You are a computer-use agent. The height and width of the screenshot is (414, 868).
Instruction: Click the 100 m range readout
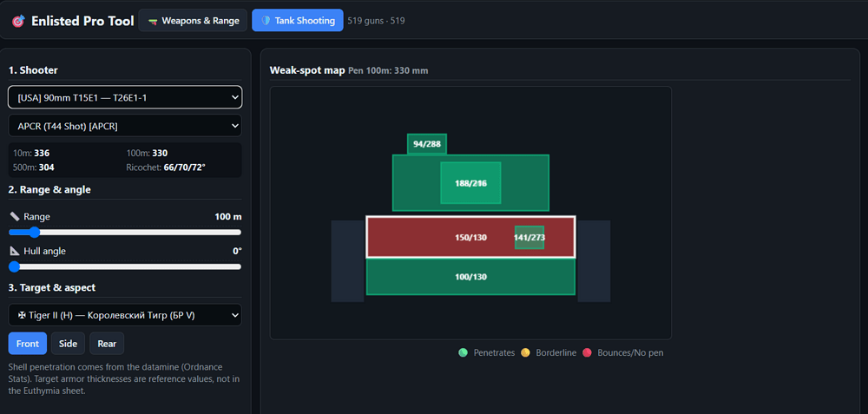click(x=228, y=216)
